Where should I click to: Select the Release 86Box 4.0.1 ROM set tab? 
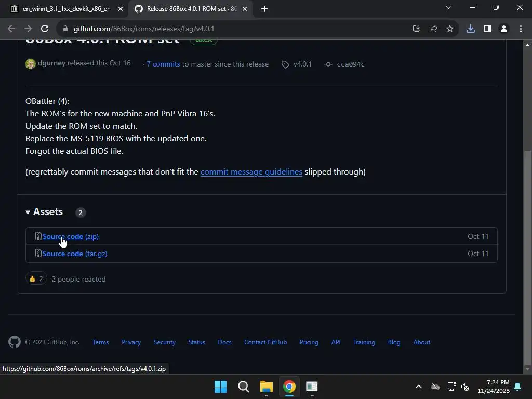(x=190, y=9)
